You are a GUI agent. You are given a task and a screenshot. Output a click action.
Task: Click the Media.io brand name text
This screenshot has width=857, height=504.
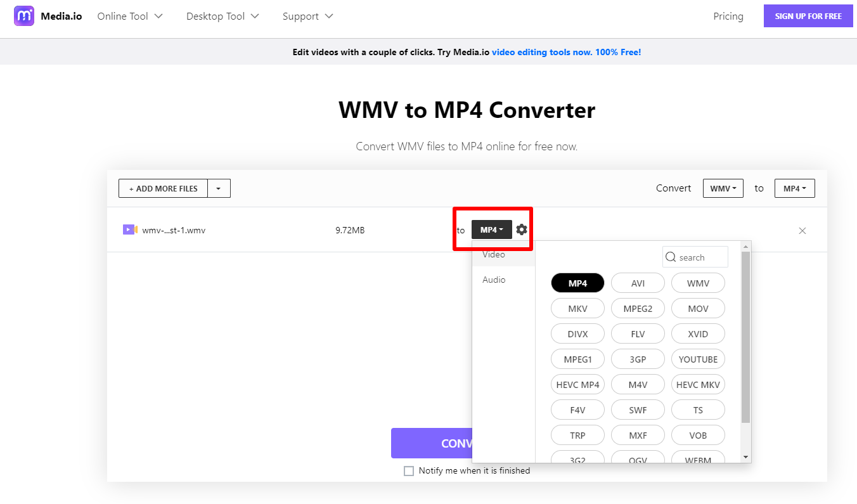point(61,16)
